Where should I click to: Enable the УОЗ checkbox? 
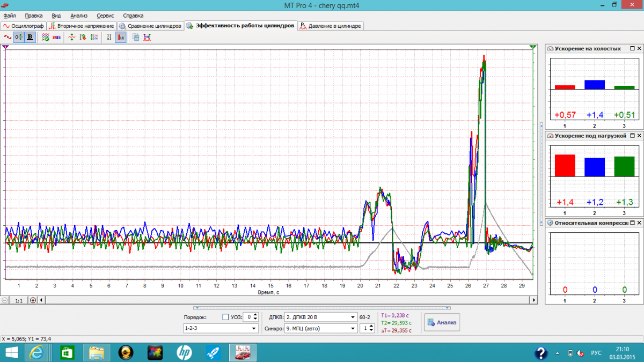[x=225, y=317]
